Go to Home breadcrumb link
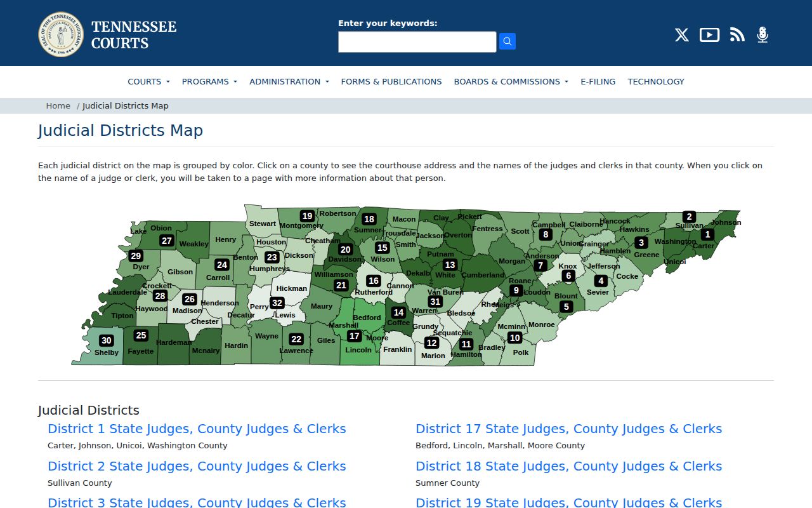The image size is (812, 508). coord(58,106)
